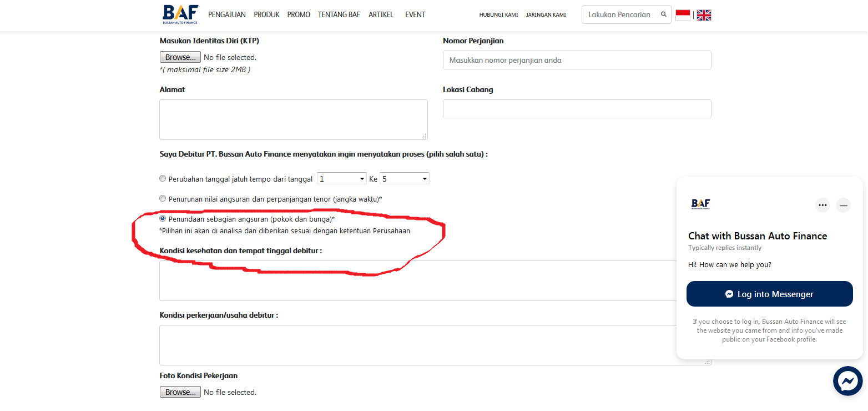Click the 'Lakukan Pencarian' search box

(622, 14)
